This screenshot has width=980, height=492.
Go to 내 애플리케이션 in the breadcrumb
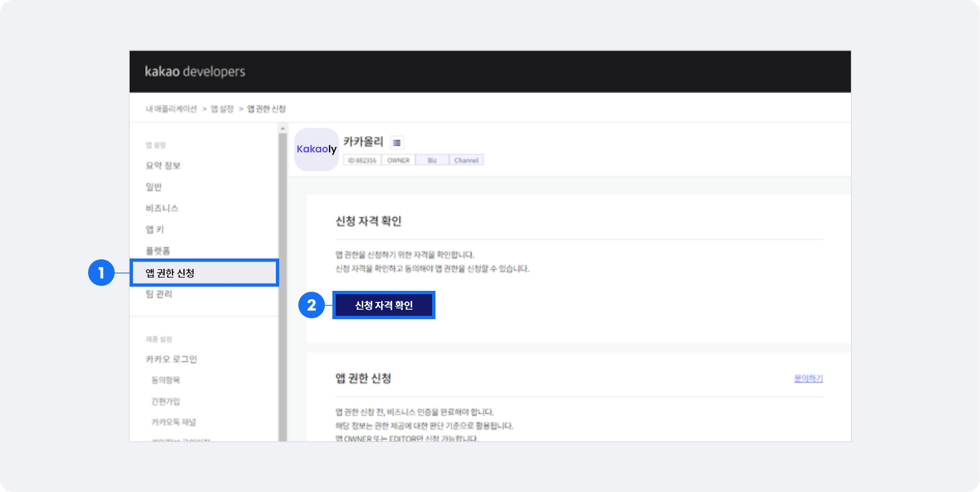click(x=171, y=109)
